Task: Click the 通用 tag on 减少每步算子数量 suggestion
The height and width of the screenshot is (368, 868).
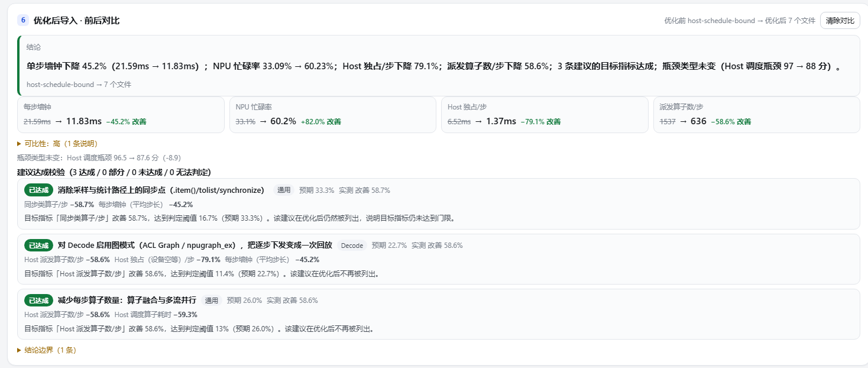Action: pos(212,301)
